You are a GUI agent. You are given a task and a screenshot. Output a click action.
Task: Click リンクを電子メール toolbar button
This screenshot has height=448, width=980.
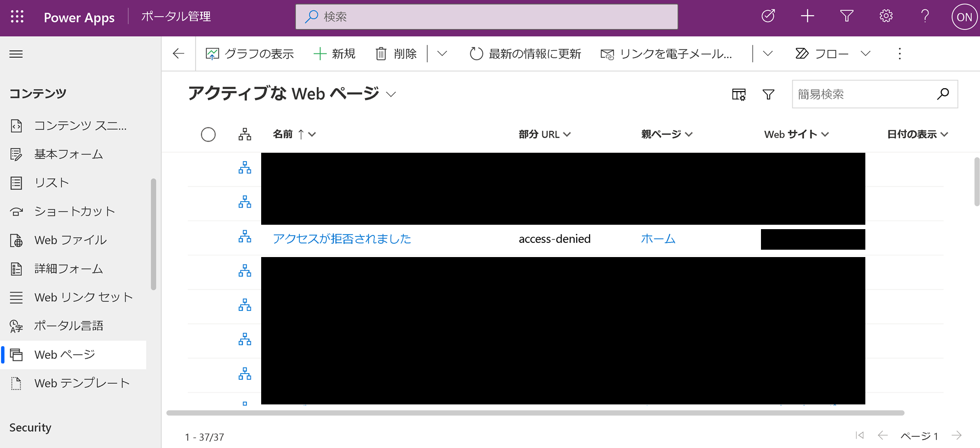[666, 54]
